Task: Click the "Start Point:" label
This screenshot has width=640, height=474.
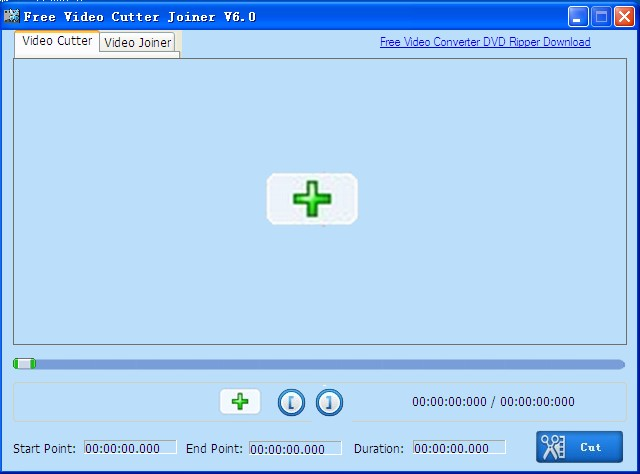Action: pos(44,449)
